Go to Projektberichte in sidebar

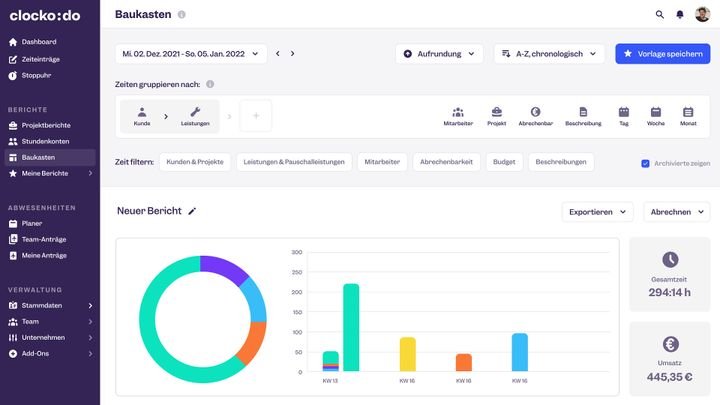46,125
